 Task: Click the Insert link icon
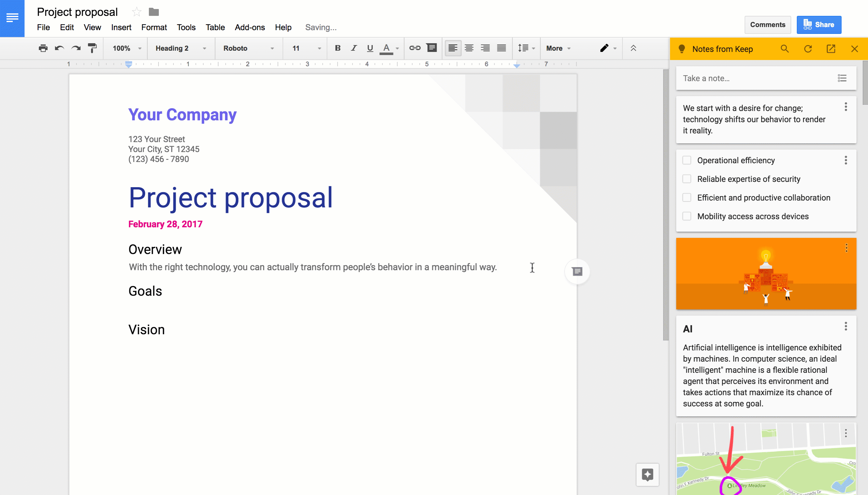tap(414, 48)
